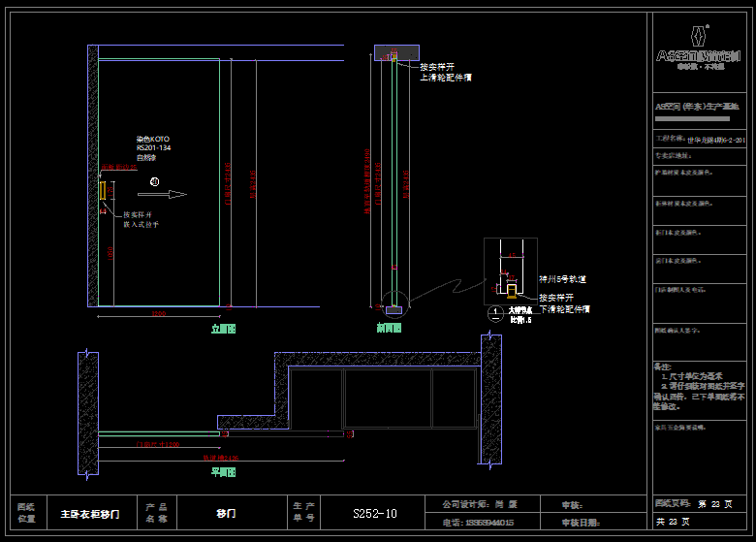756x542 pixels.
Task: Select the yellow bottom pulley in detail view
Action: click(x=510, y=289)
